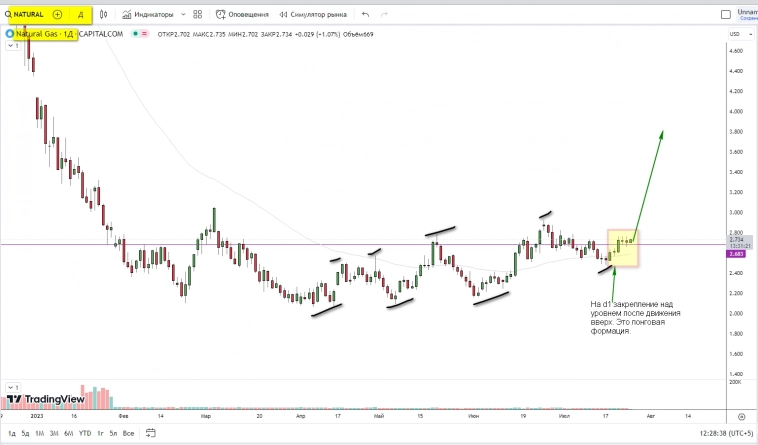Open the USD currency dropdown
This screenshot has width=758, height=445.
[x=741, y=34]
